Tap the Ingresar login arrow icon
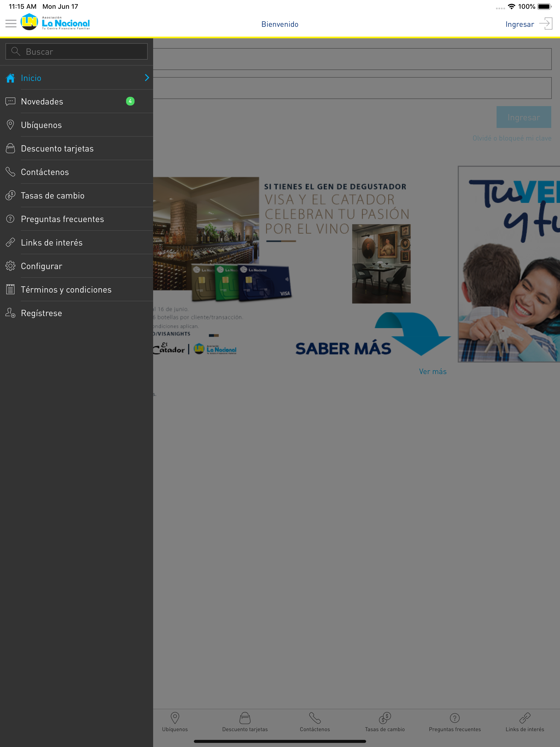 click(546, 24)
